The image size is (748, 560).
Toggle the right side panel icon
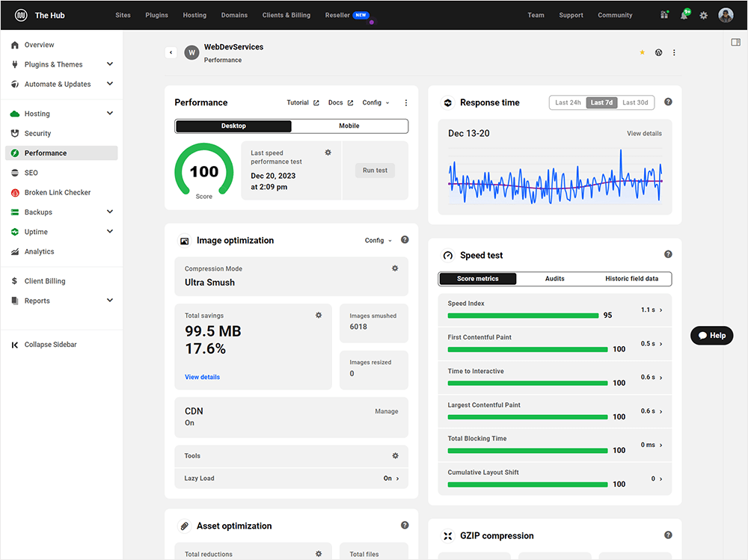coord(735,43)
